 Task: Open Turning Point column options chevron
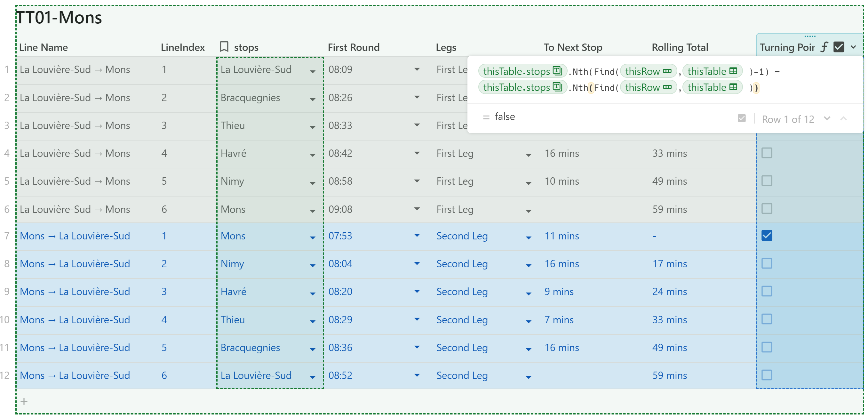853,47
